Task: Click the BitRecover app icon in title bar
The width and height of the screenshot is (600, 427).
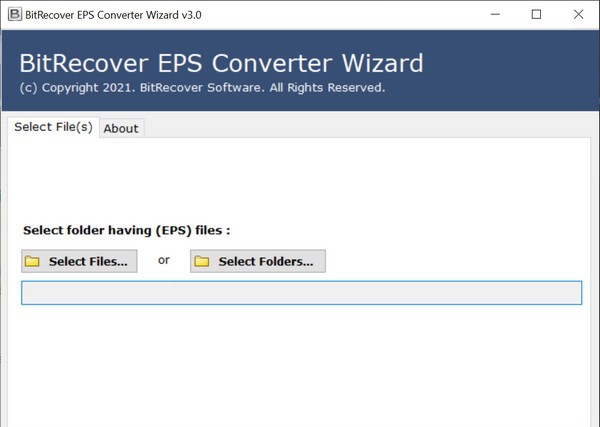Action: tap(15, 15)
